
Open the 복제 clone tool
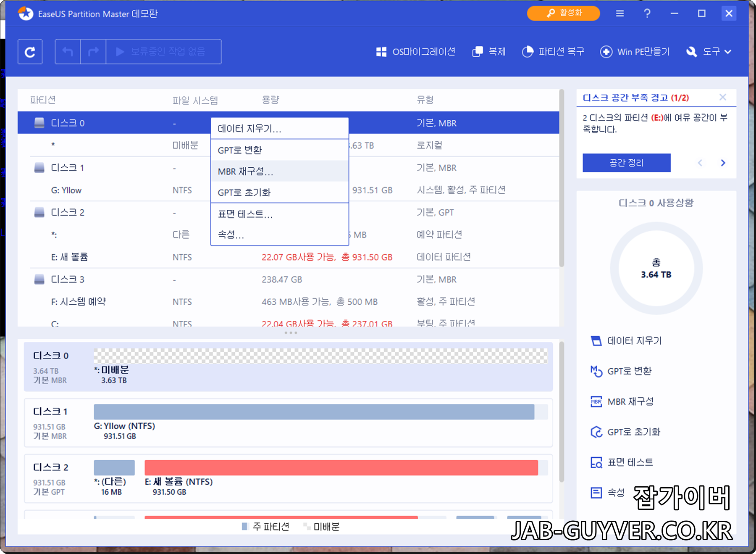pyautogui.click(x=489, y=52)
